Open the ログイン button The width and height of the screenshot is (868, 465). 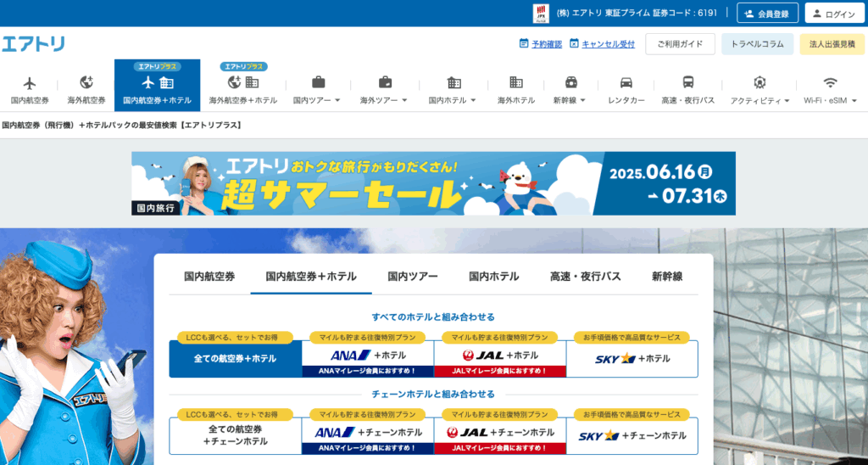834,14
